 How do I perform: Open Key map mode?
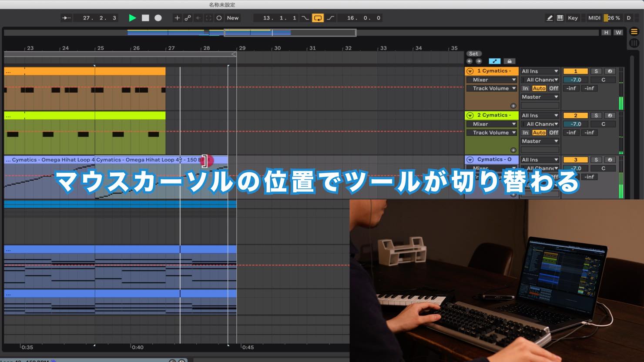pos(573,18)
